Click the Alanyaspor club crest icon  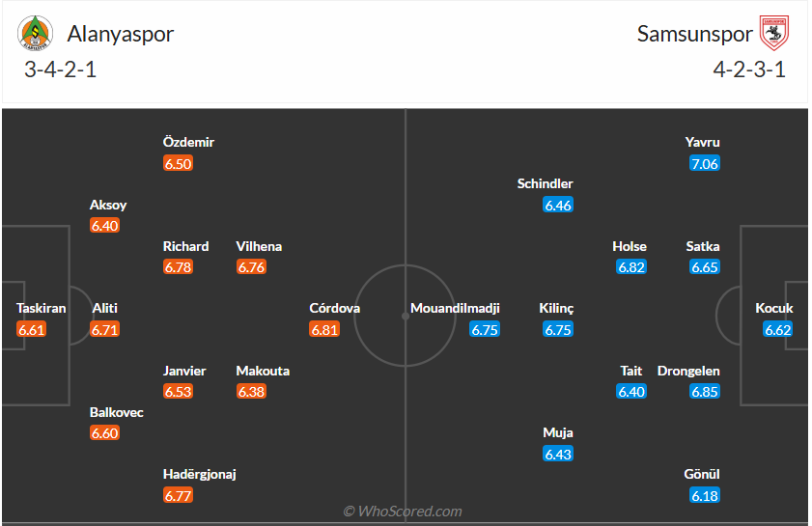coord(37,35)
